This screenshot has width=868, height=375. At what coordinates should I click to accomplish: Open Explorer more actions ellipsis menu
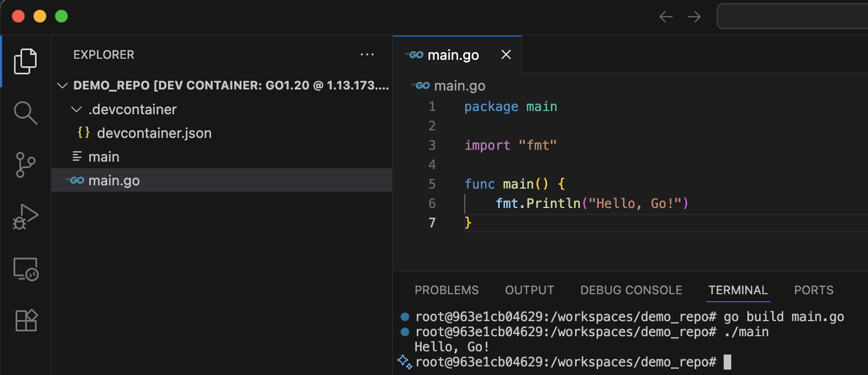tap(367, 54)
